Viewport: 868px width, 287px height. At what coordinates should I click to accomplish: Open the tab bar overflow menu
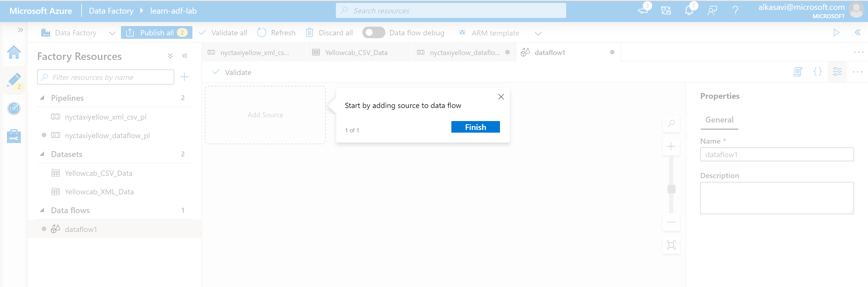[858, 52]
